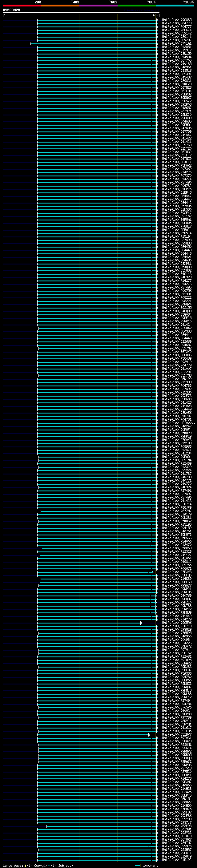The width and height of the screenshot is (197, 868).
Task: Open hit UniRef100_Q8LCZ4
Action: click(x=176, y=30)
